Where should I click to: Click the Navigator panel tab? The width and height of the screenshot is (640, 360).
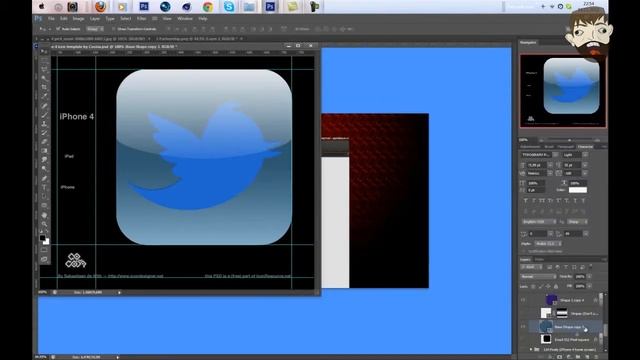(528, 42)
